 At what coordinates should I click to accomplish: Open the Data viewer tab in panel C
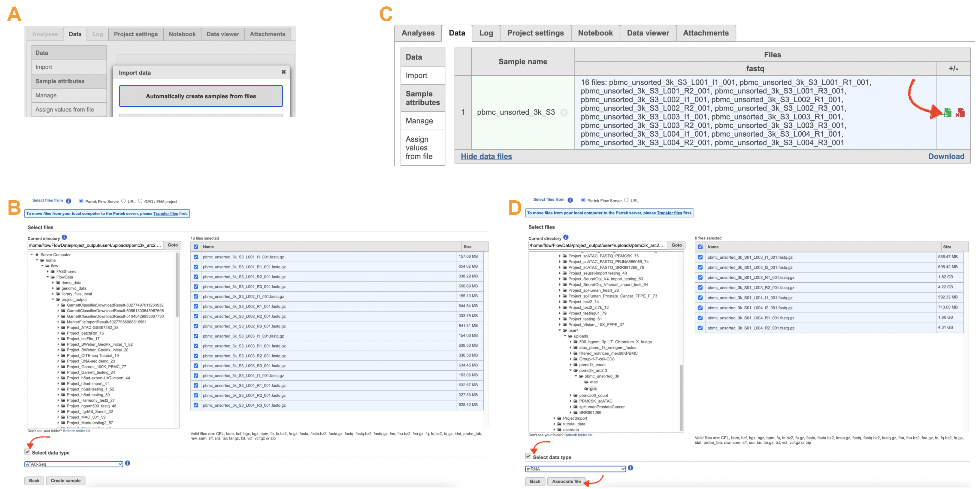coord(648,33)
